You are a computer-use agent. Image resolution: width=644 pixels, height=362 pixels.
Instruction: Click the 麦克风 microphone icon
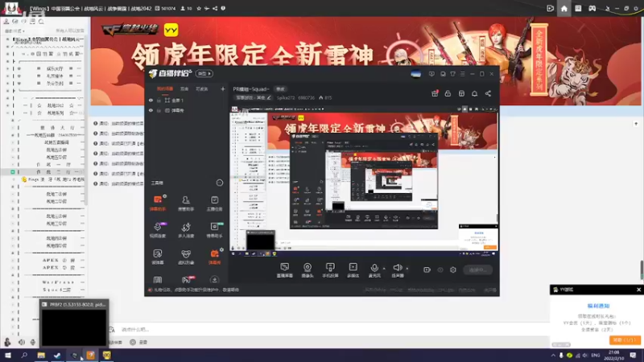[x=374, y=269]
